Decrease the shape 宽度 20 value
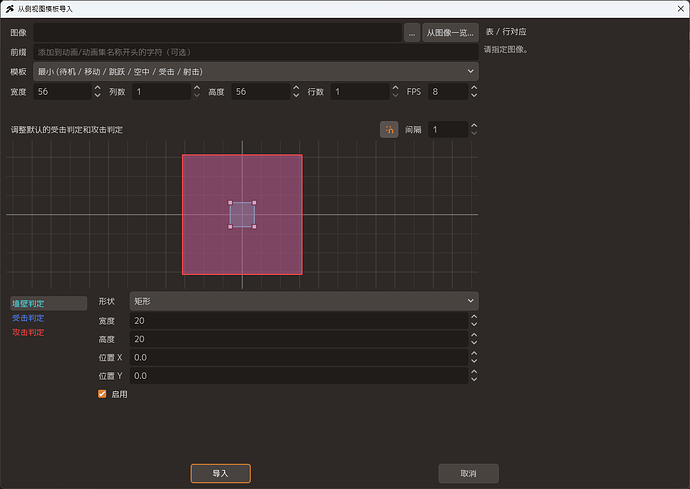Image resolution: width=690 pixels, height=489 pixels. pos(474,324)
